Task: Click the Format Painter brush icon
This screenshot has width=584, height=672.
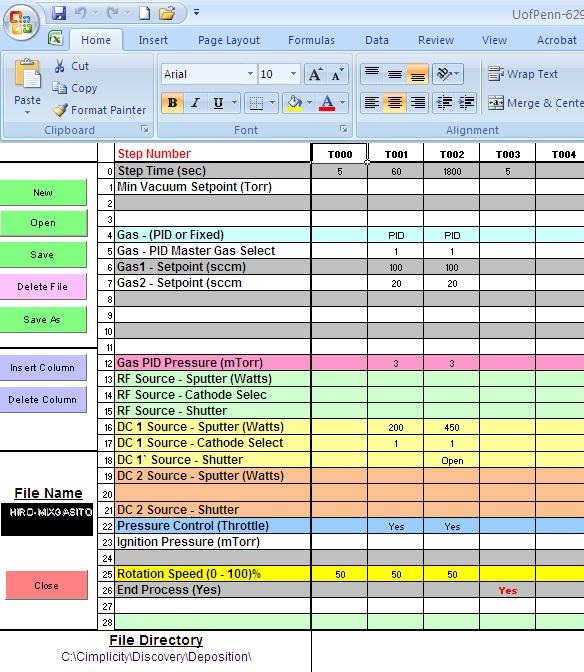Action: coord(60,110)
